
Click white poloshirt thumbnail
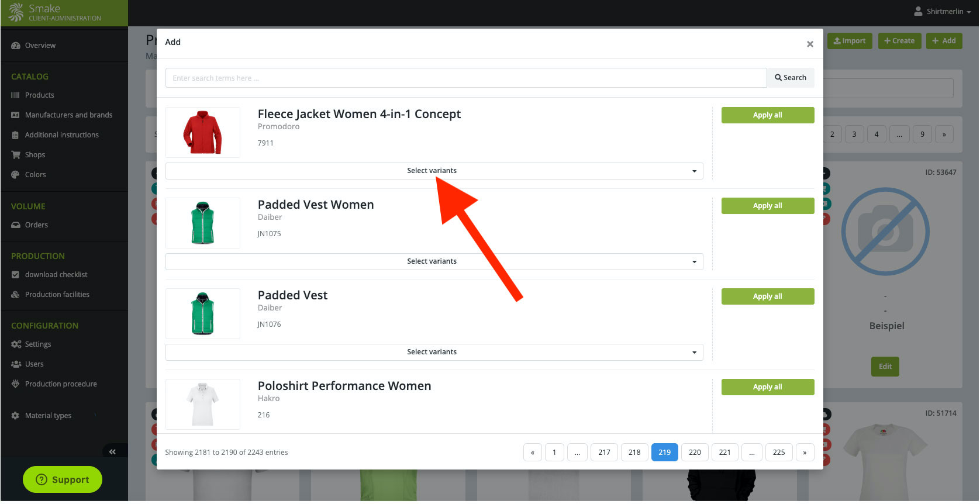(203, 404)
